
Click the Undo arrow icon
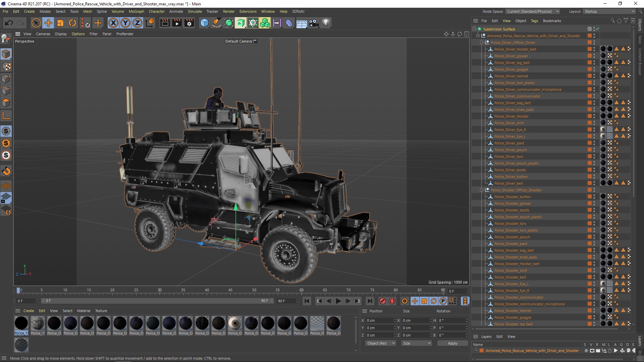pos(9,23)
